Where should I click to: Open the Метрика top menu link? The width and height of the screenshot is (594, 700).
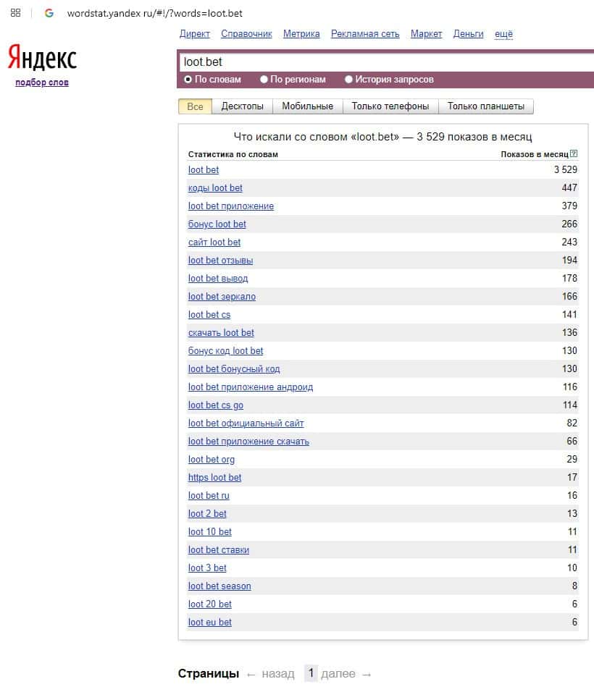point(301,33)
